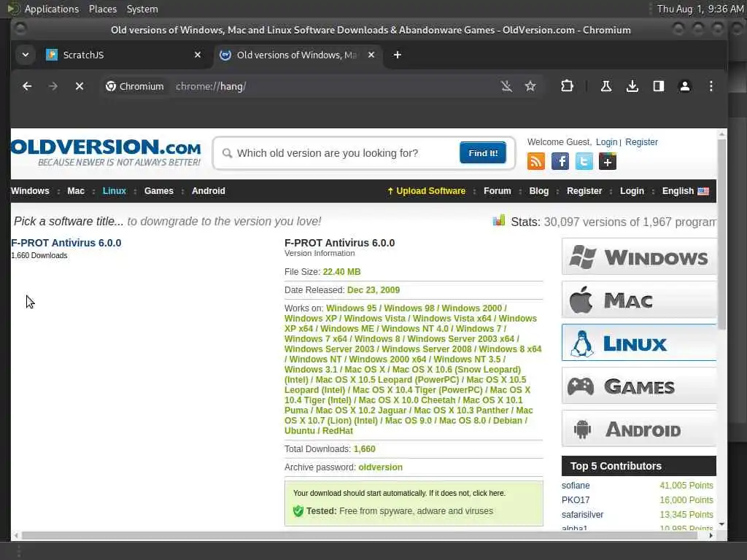
Task: Open the Games nav menu item
Action: pyautogui.click(x=158, y=191)
